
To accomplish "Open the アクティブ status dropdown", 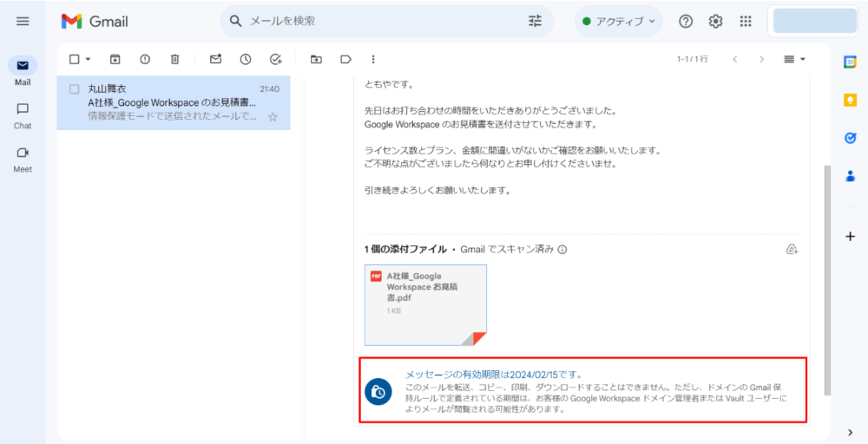I will pos(618,22).
